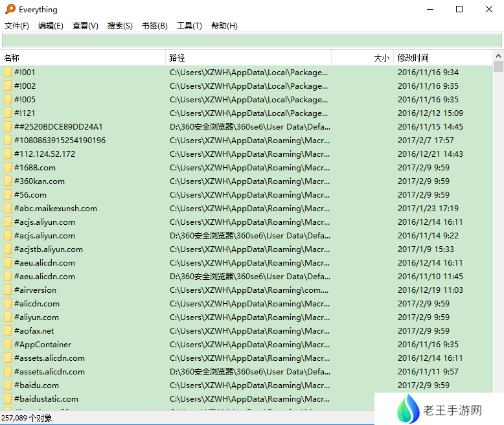Select folder icon of #abc.maikexunsh.com
Image resolution: width=504 pixels, height=425 pixels.
pyautogui.click(x=8, y=209)
